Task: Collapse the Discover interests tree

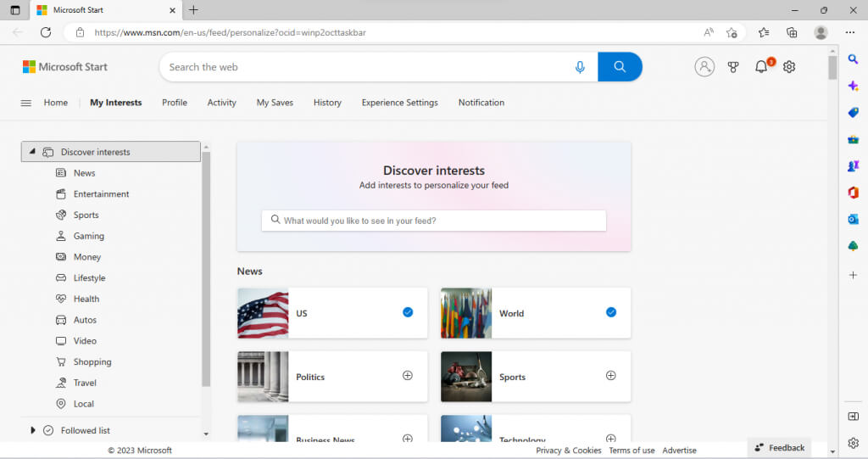Action: click(x=32, y=151)
